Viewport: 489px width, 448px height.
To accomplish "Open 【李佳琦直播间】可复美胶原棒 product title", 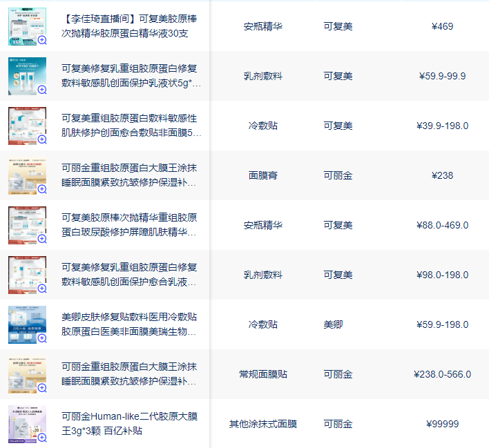I will 129,26.
